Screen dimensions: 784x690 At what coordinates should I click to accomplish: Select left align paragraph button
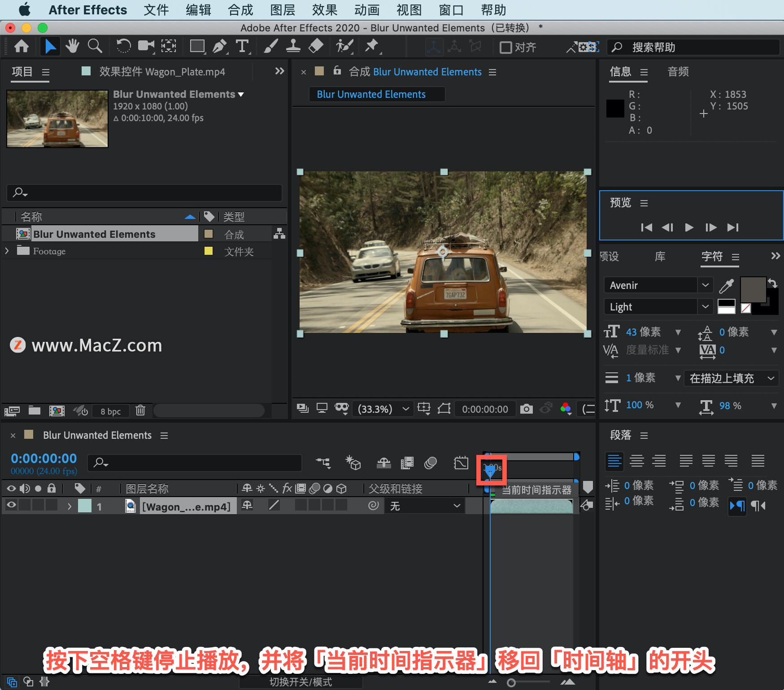pos(614,461)
